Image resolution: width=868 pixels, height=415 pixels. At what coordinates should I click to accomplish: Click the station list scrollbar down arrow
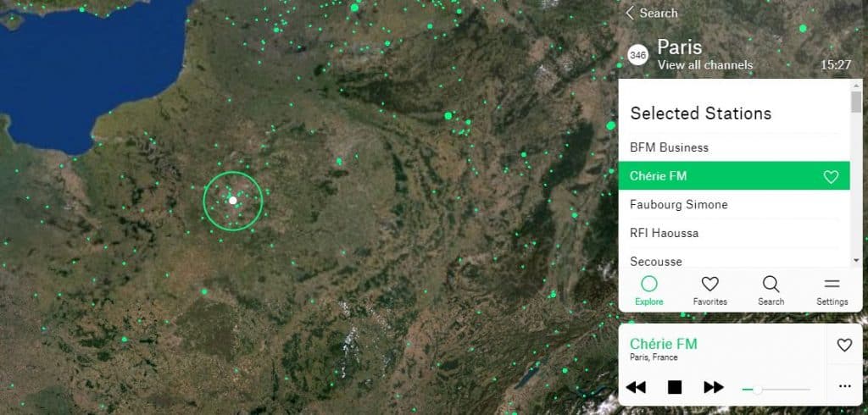pos(856,263)
